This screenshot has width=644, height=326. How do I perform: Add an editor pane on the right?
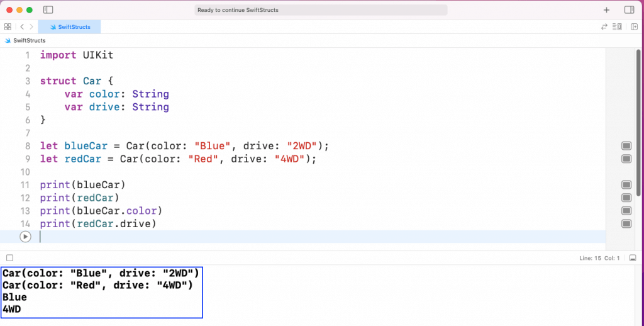[x=634, y=27]
